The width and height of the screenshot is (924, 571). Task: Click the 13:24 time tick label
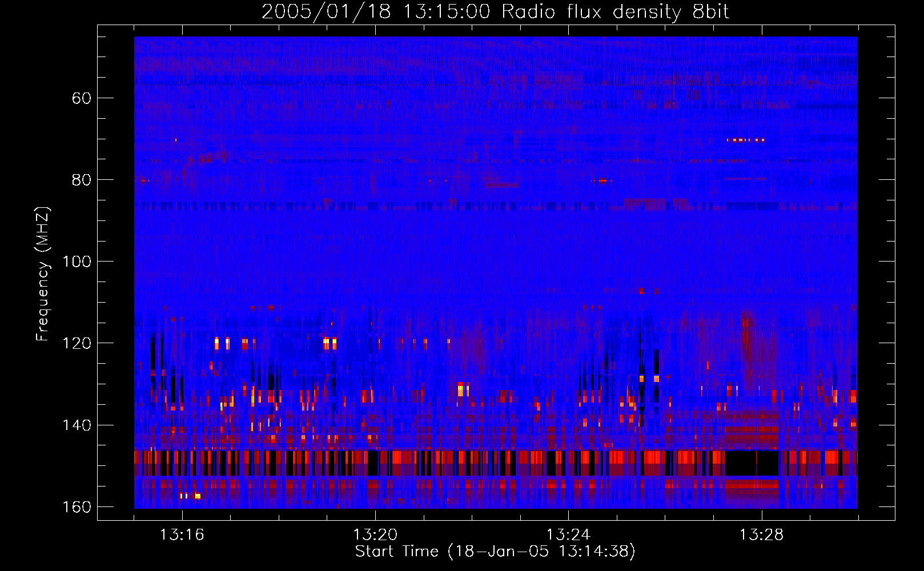click(x=569, y=535)
